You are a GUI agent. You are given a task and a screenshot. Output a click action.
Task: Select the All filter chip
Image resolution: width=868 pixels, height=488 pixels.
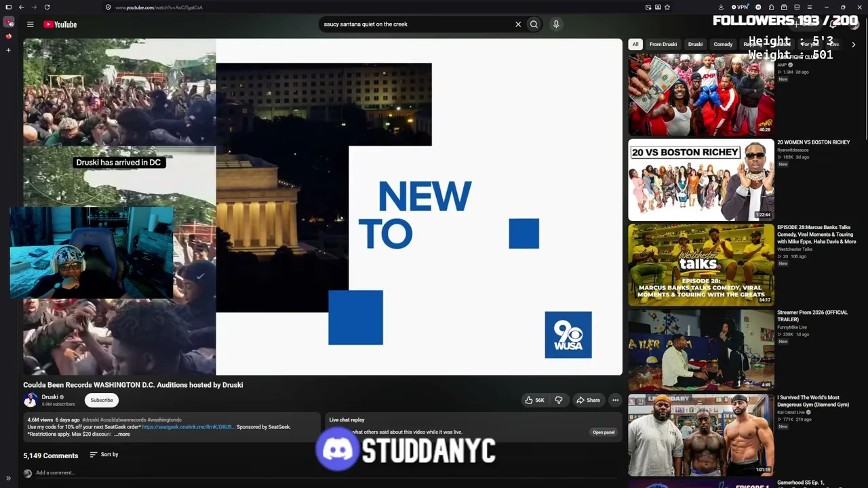point(635,45)
